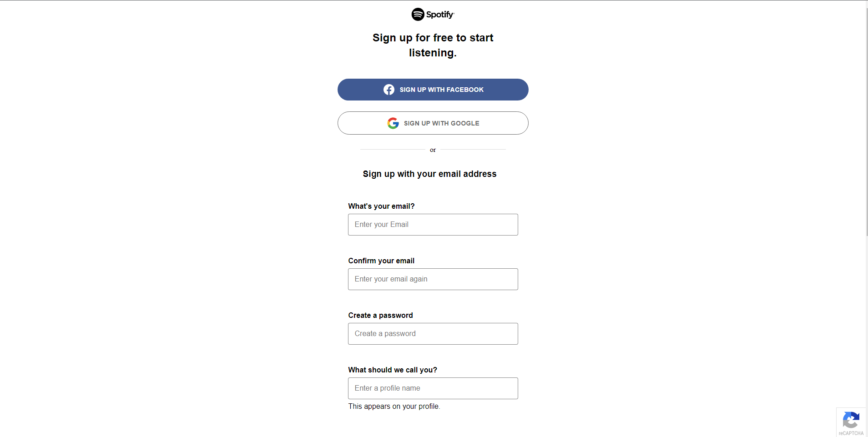Select the Facebook icon in the signup button
This screenshot has width=868, height=437.
[389, 90]
